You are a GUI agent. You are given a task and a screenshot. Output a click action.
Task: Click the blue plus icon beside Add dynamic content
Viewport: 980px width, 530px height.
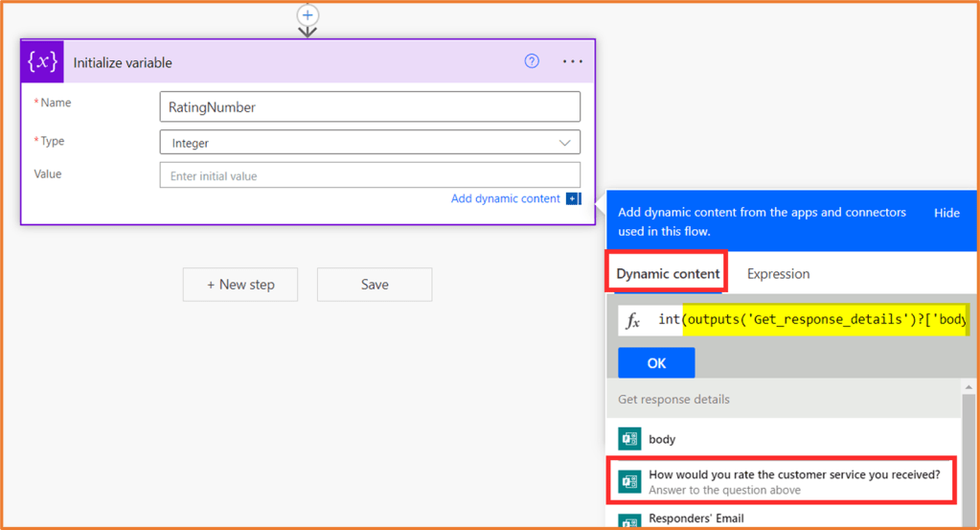(573, 199)
